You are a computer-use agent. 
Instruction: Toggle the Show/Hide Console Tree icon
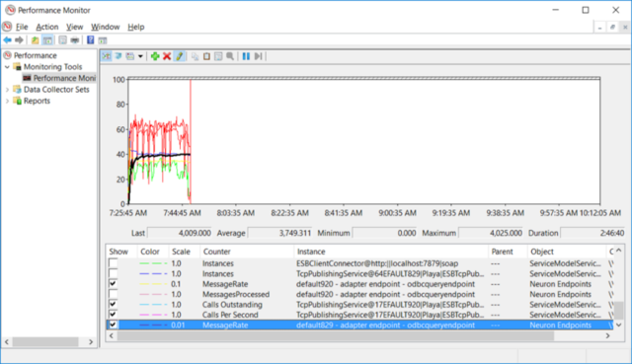coord(47,40)
